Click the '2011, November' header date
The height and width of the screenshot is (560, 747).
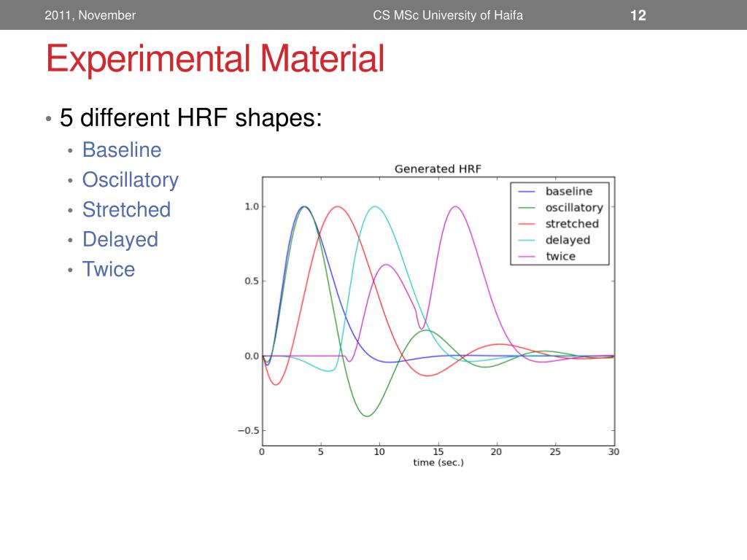coord(90,15)
